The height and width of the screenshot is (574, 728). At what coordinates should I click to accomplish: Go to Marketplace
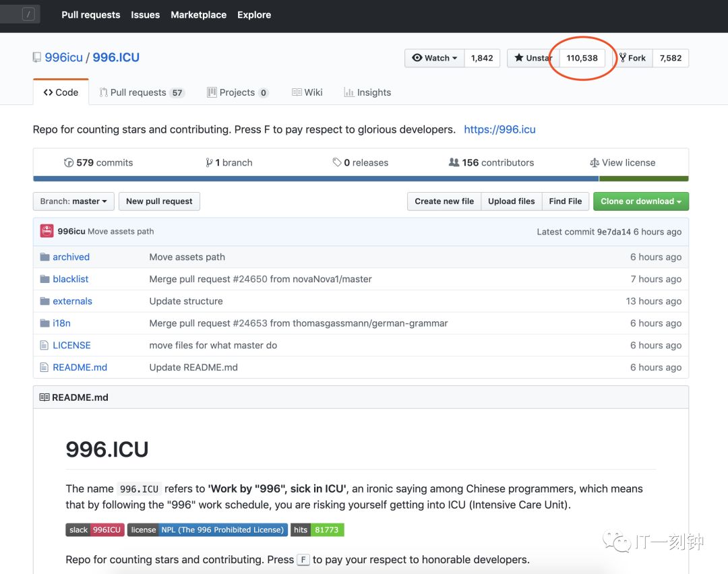point(199,15)
